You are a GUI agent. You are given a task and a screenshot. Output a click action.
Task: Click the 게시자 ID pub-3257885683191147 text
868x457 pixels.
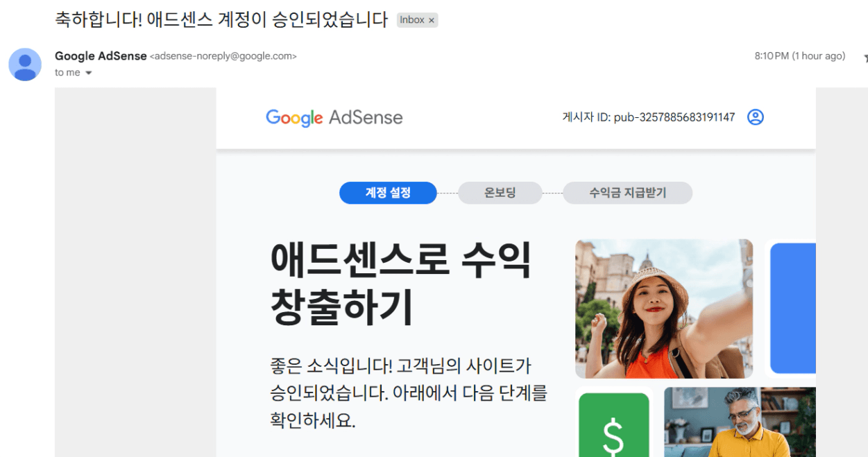click(x=648, y=117)
